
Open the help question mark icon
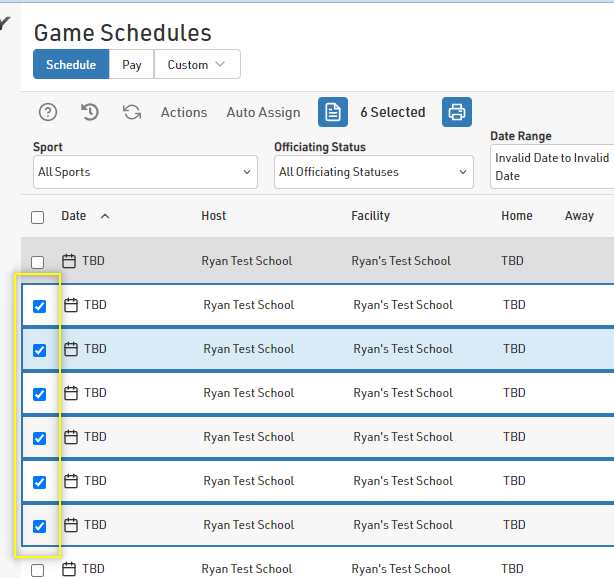[x=47, y=112]
